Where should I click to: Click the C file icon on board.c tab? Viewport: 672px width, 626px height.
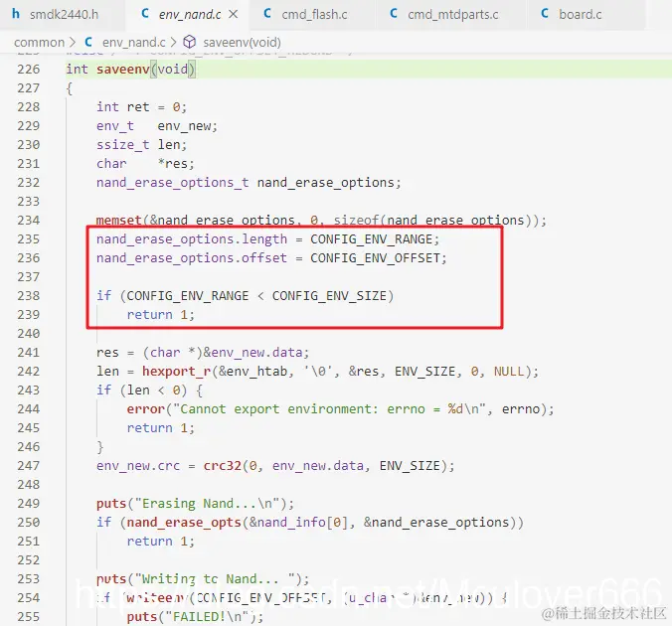[x=545, y=14]
